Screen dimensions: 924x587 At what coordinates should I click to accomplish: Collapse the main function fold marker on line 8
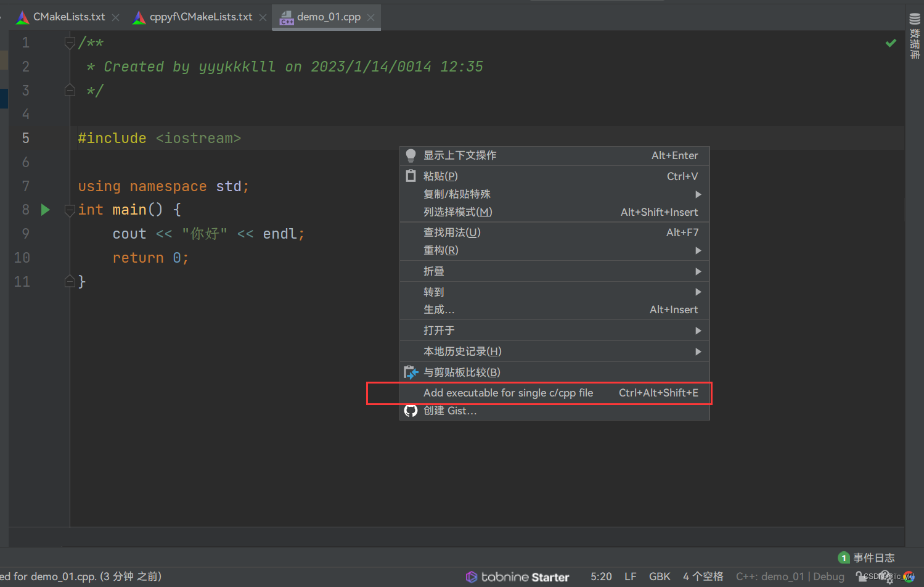click(x=70, y=210)
